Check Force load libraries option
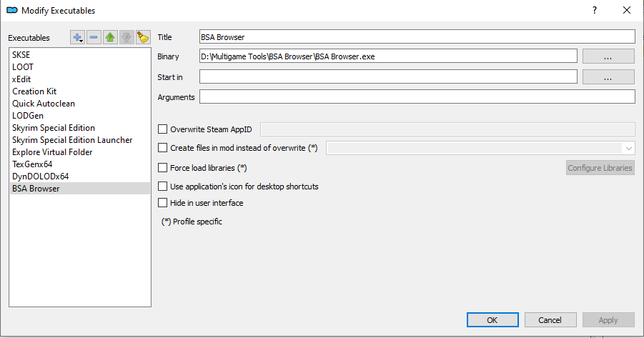The image size is (644, 338). tap(163, 168)
